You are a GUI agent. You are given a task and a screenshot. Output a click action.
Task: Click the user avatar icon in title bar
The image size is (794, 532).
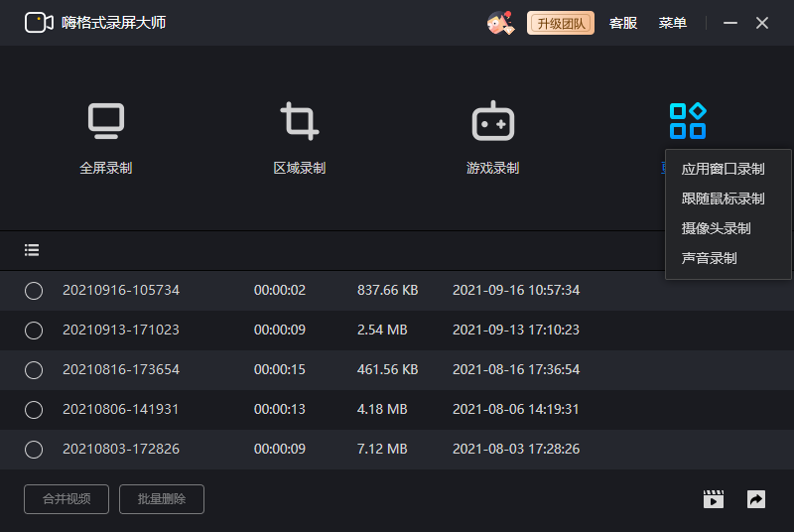click(500, 23)
